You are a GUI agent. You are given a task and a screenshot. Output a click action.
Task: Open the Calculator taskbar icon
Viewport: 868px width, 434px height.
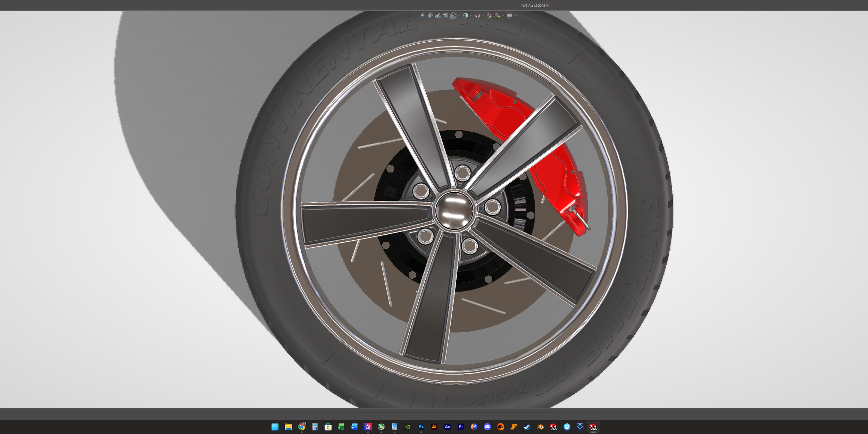coord(315,427)
